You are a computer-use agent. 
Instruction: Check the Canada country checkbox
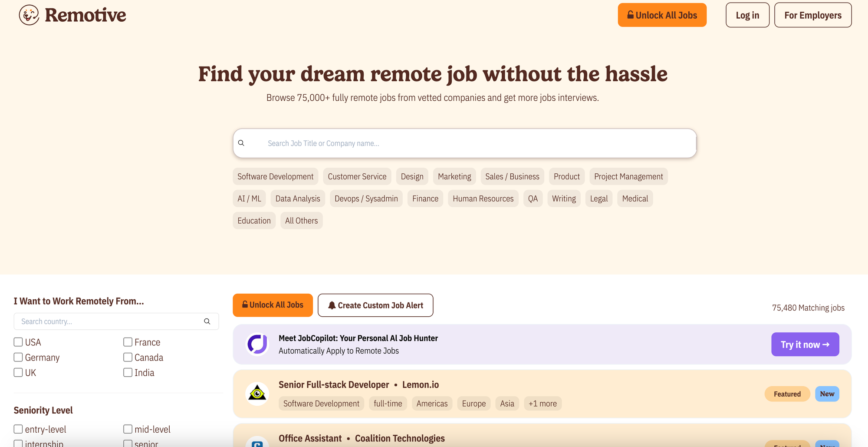[x=128, y=357]
